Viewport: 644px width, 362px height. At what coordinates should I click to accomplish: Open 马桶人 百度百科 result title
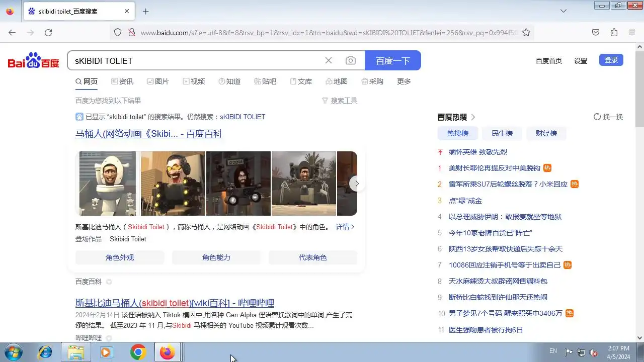149,134
